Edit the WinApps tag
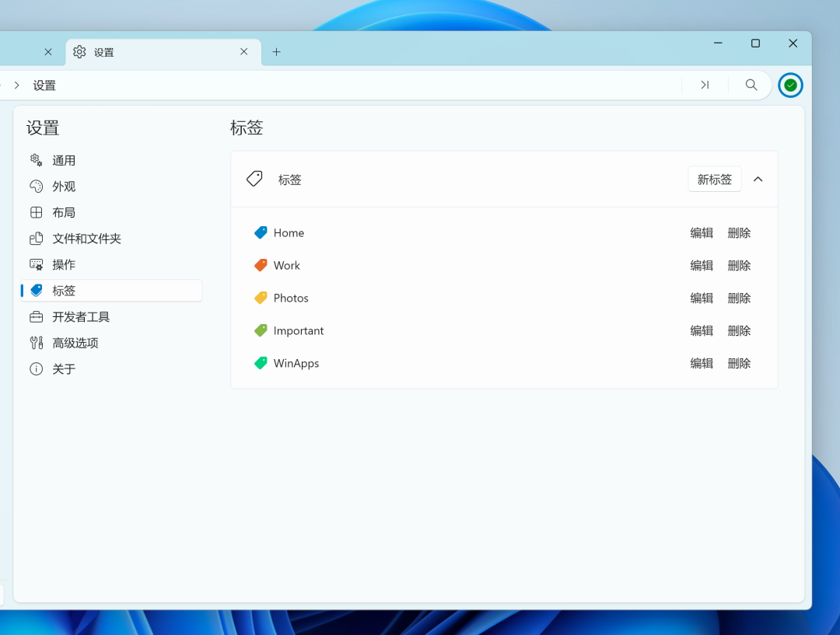 coord(702,364)
